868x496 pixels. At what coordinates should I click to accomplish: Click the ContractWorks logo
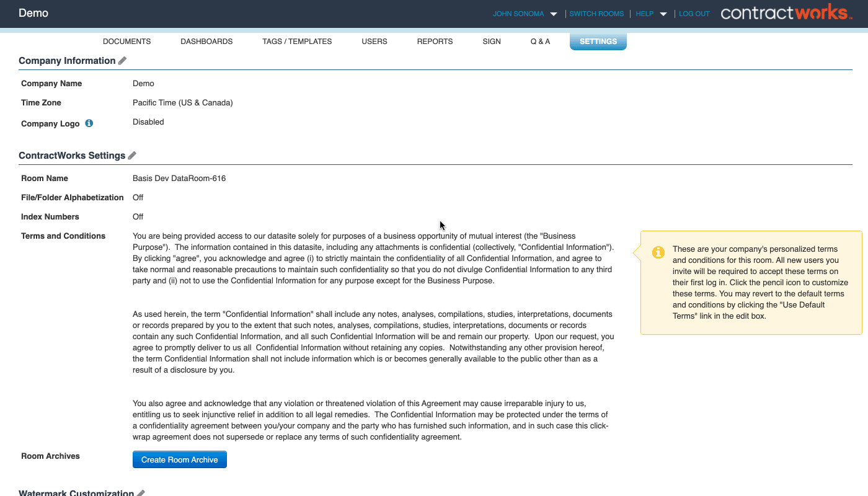pyautogui.click(x=786, y=12)
